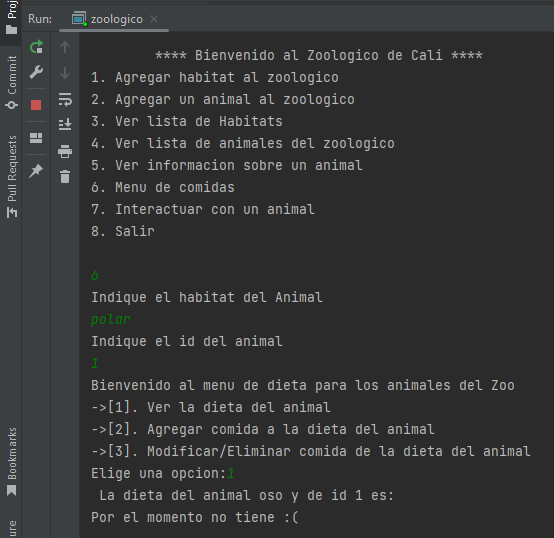Click 'La dieta del animal oso' line
This screenshot has width=554, height=538.
[x=247, y=495]
